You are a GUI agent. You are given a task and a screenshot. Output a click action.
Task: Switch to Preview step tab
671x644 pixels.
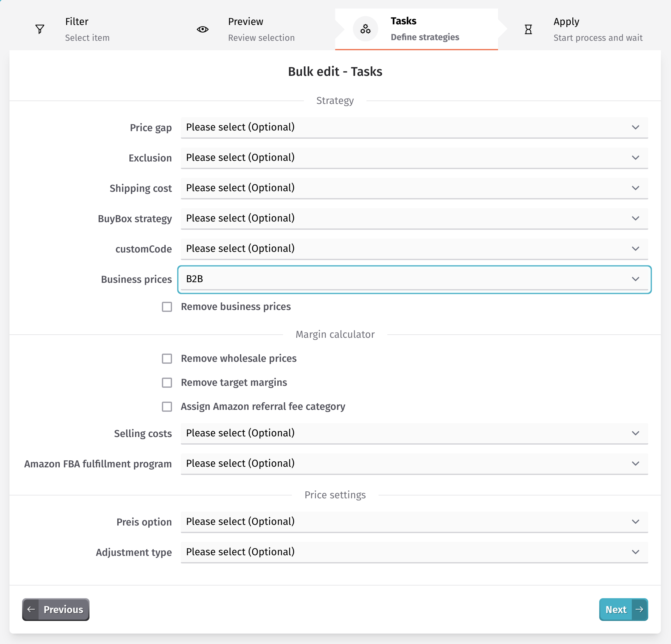[254, 29]
